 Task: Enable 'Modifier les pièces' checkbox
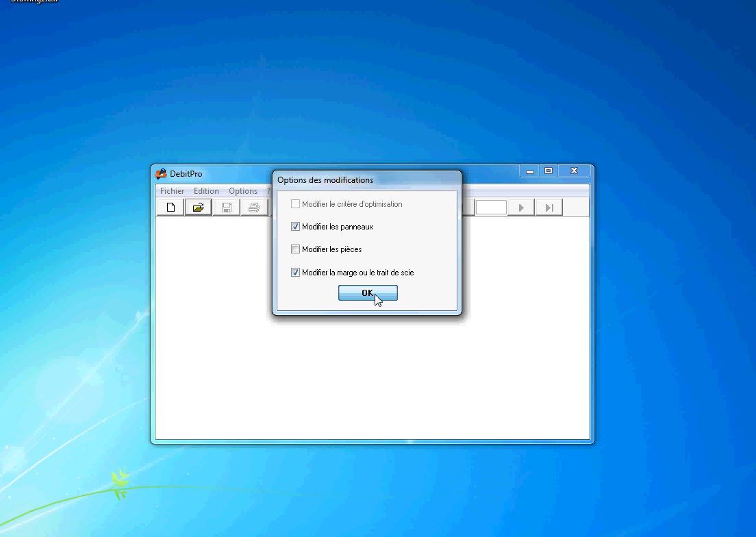pos(295,249)
